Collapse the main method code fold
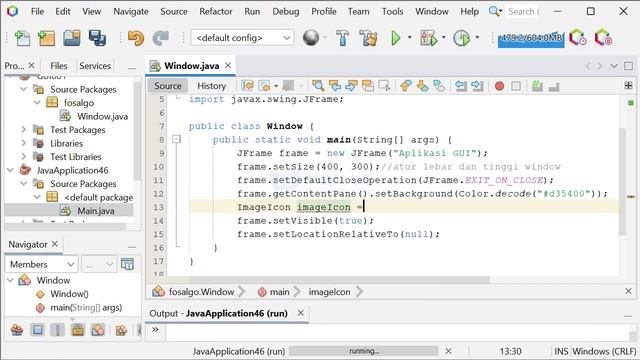The height and width of the screenshot is (360, 640). pyautogui.click(x=176, y=140)
